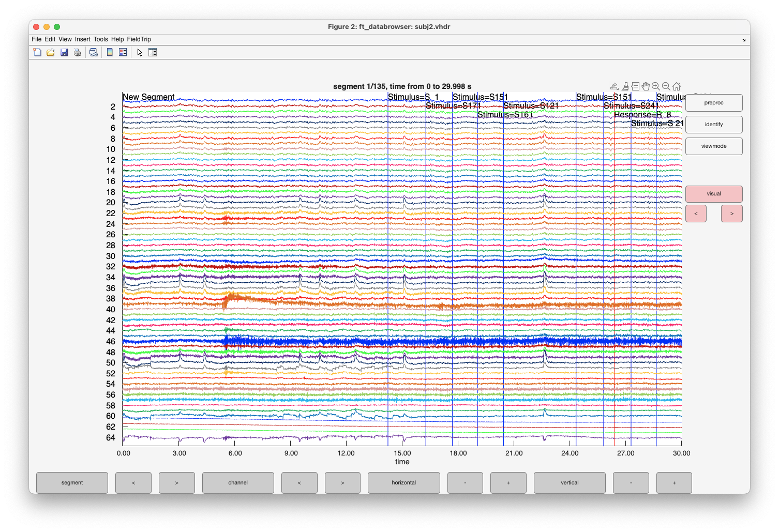779x532 pixels.
Task: Click the Link Plot toolbar icon
Action: [x=94, y=52]
